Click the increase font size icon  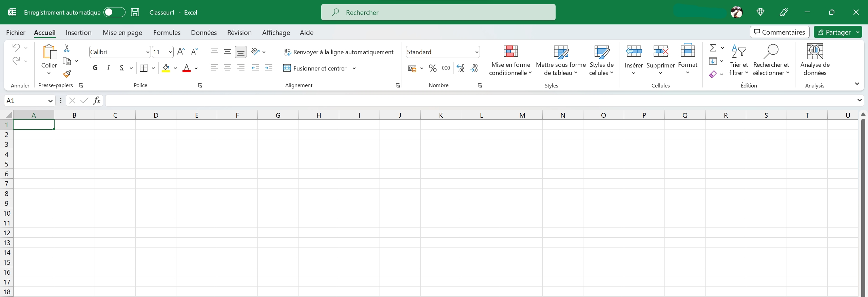181,52
